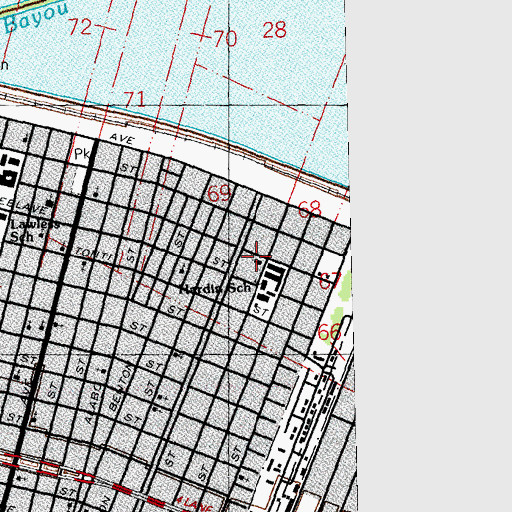Select the red section number 66
Screen dimensions: 512x512
tap(329, 332)
